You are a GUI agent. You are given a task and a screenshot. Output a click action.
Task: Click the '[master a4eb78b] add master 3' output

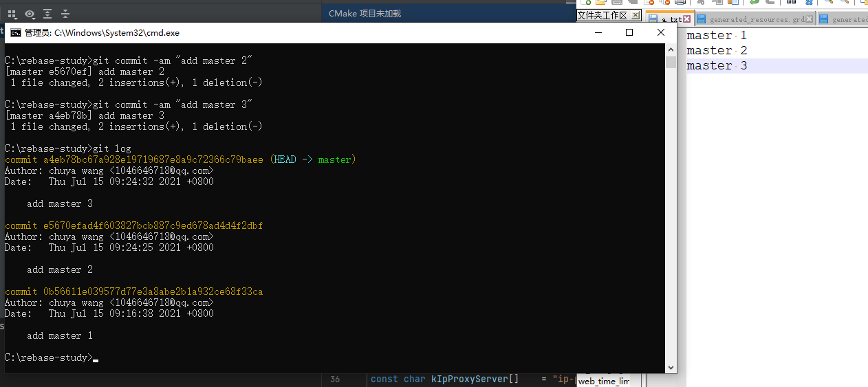85,115
